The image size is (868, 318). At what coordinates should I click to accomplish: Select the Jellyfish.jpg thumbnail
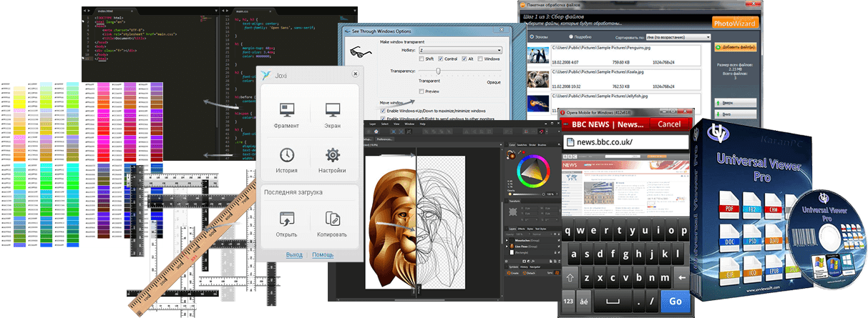tap(537, 102)
